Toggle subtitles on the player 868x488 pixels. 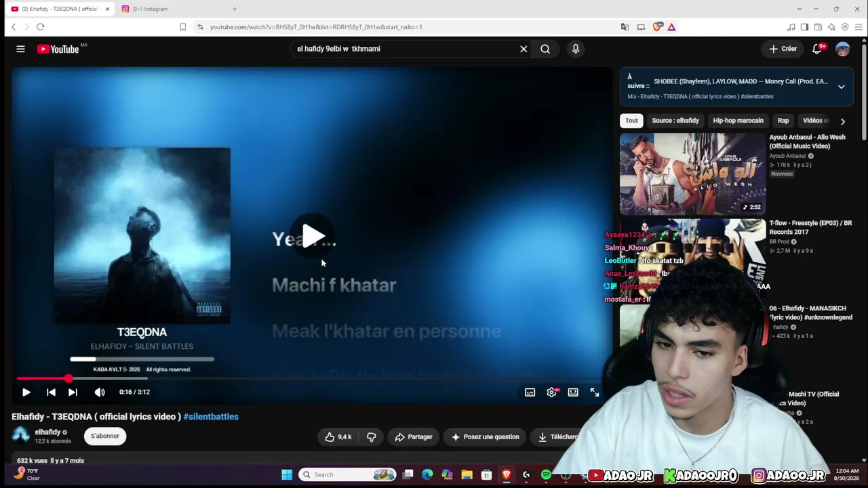pyautogui.click(x=530, y=392)
